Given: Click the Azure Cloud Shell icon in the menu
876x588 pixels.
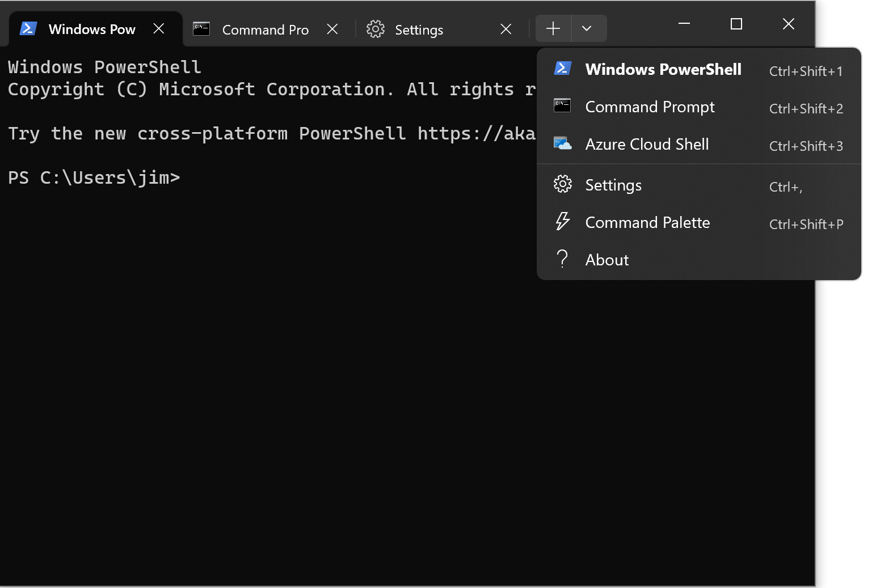Looking at the screenshot, I should point(563,143).
